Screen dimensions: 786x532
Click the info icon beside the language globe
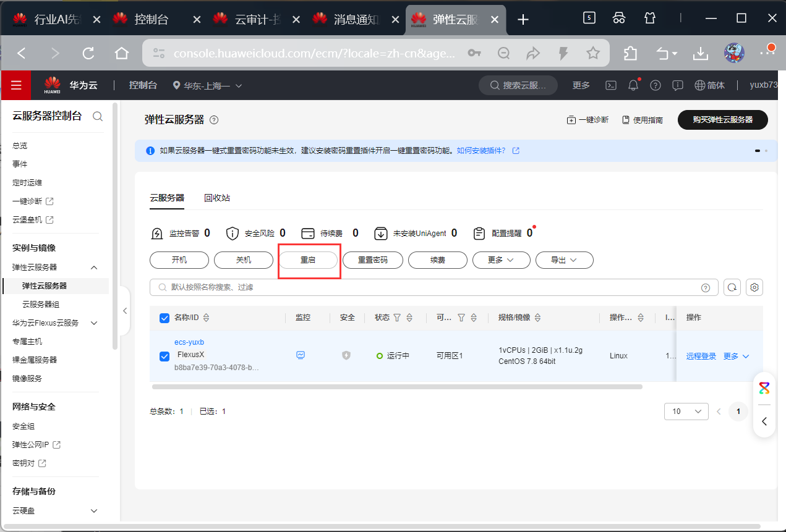coord(678,85)
